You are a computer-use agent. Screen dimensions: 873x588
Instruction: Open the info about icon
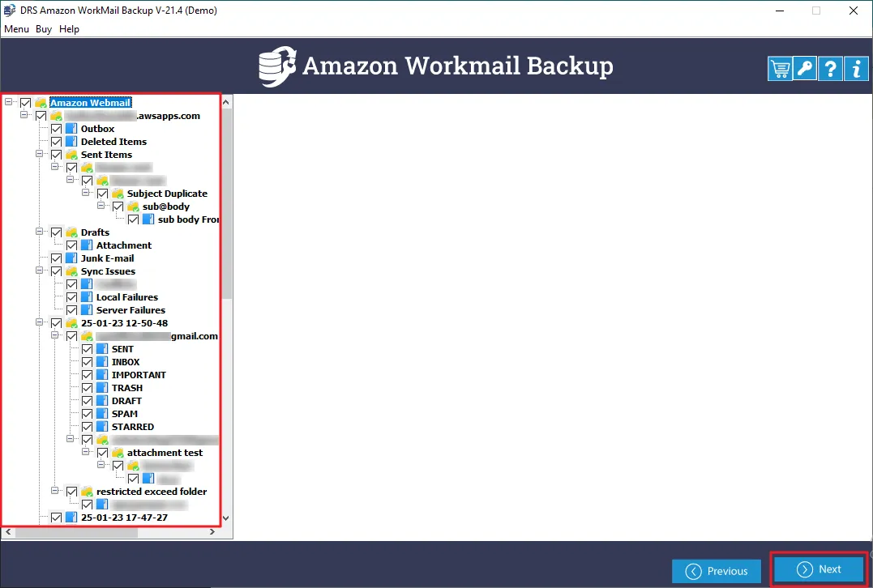(855, 69)
